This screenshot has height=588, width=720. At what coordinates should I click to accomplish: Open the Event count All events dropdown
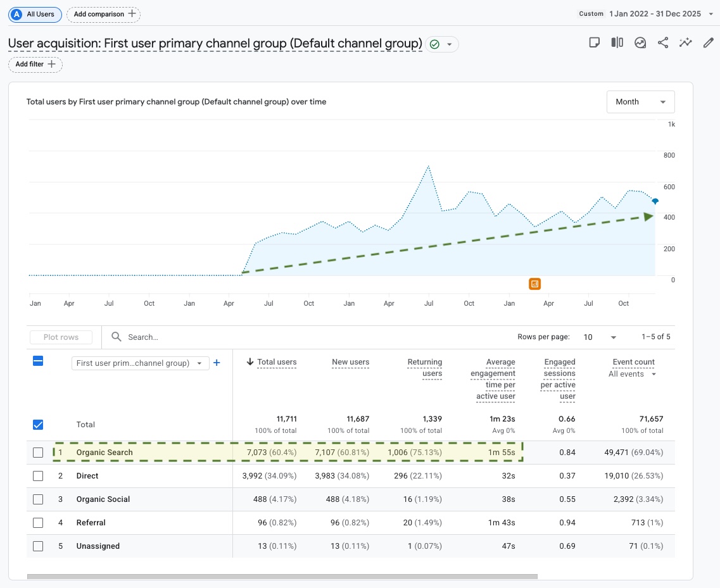632,374
